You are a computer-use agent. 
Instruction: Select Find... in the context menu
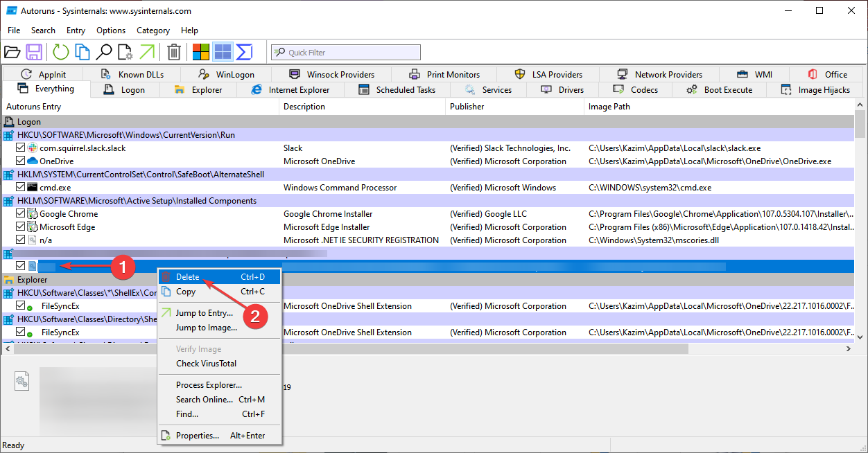click(219, 414)
